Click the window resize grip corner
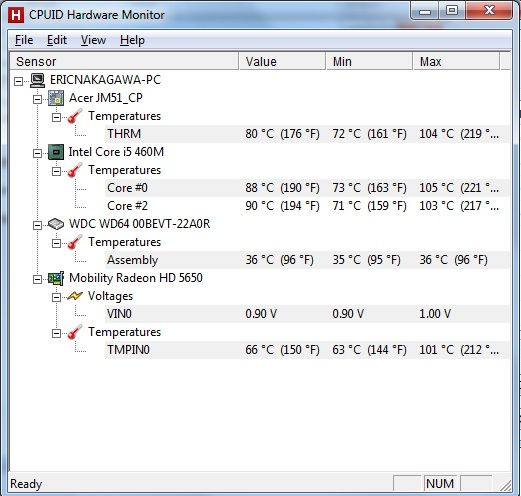 tap(506, 485)
